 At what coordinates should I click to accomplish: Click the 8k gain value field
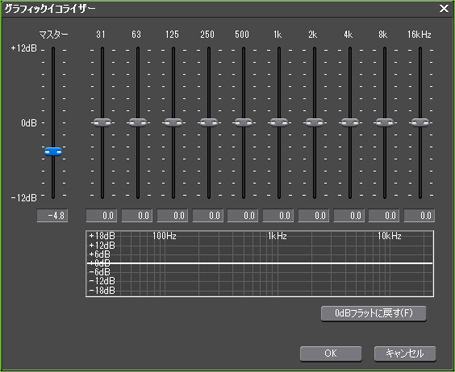[384, 216]
